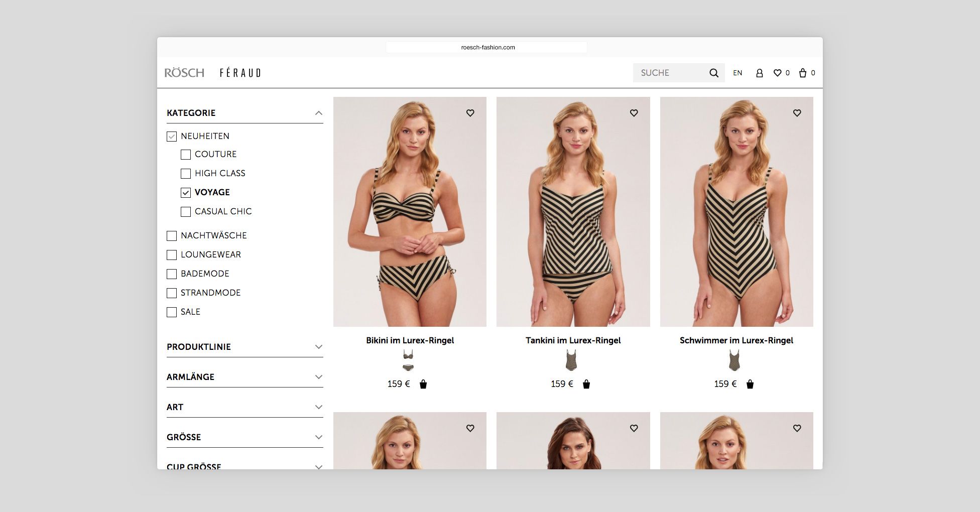Favorite the Schwimmer im Lurex-Ringel heart

tap(797, 113)
